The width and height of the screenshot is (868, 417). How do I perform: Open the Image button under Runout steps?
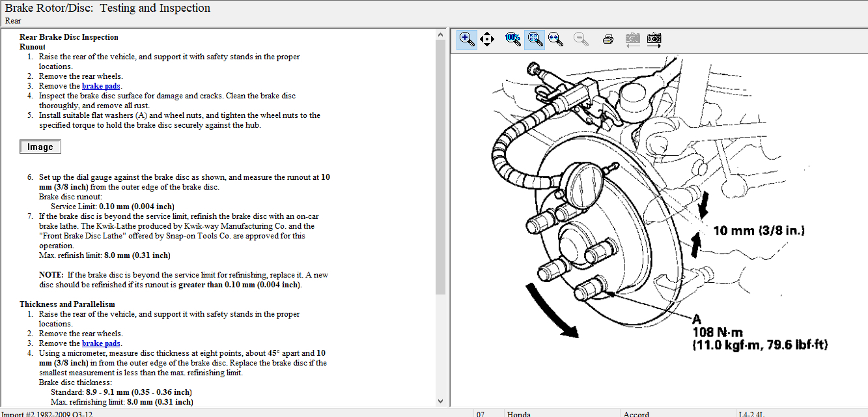click(x=40, y=147)
